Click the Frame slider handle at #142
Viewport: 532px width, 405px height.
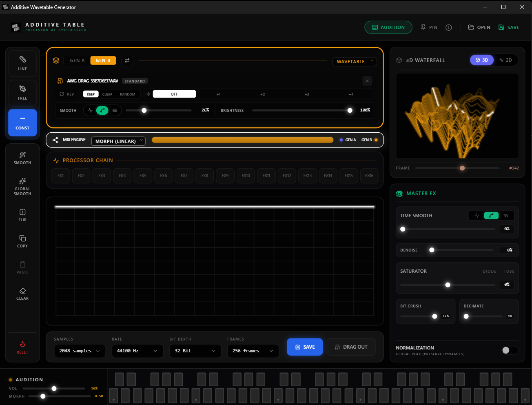pos(462,168)
